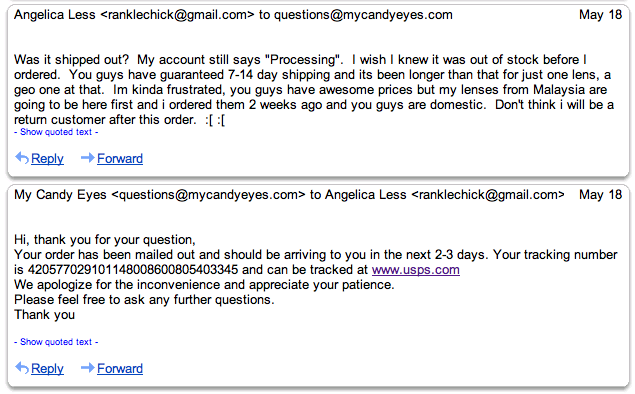Open the Reply link on Angelica's email
This screenshot has width=635, height=394.
coord(47,158)
